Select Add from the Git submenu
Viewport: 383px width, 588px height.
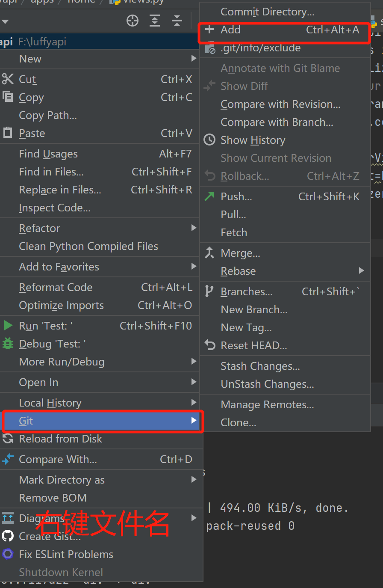coord(231,30)
